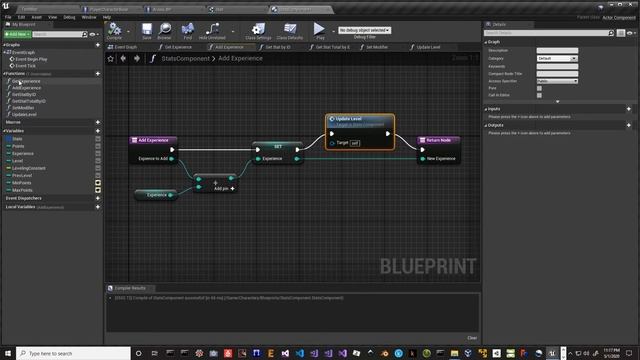Add a new macro with Macros plus icon
Image resolution: width=640 pixels, height=360 pixels.
coord(98,122)
